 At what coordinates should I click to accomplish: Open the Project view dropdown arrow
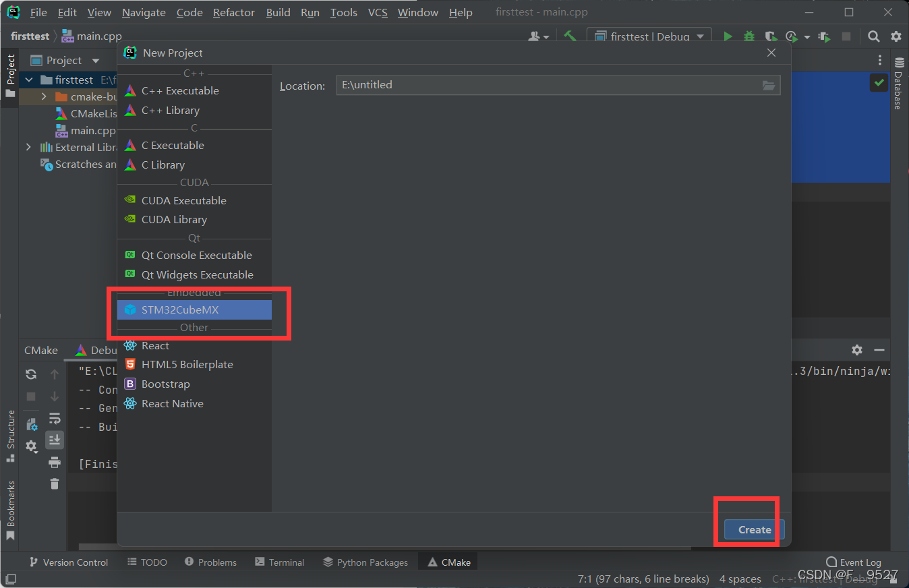tap(95, 61)
